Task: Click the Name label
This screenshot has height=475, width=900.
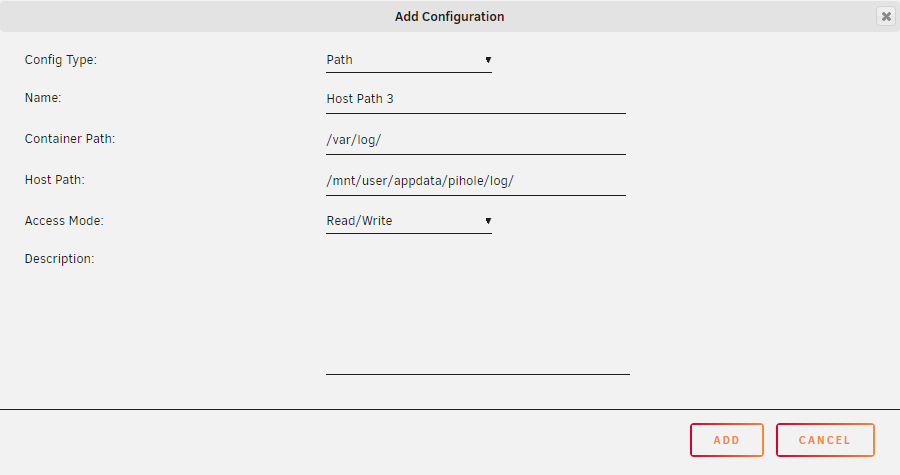Action: [x=43, y=98]
